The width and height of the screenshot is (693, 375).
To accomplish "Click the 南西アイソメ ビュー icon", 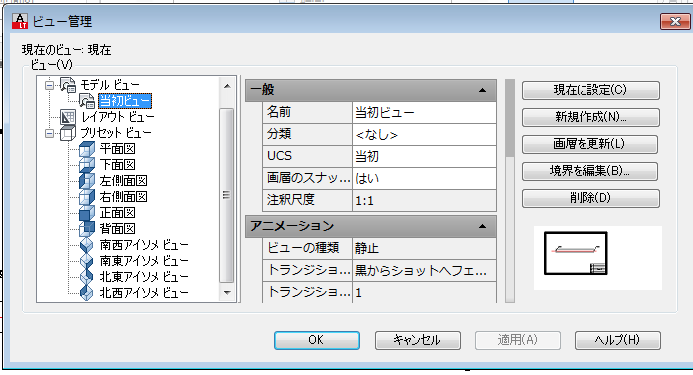I will [87, 245].
